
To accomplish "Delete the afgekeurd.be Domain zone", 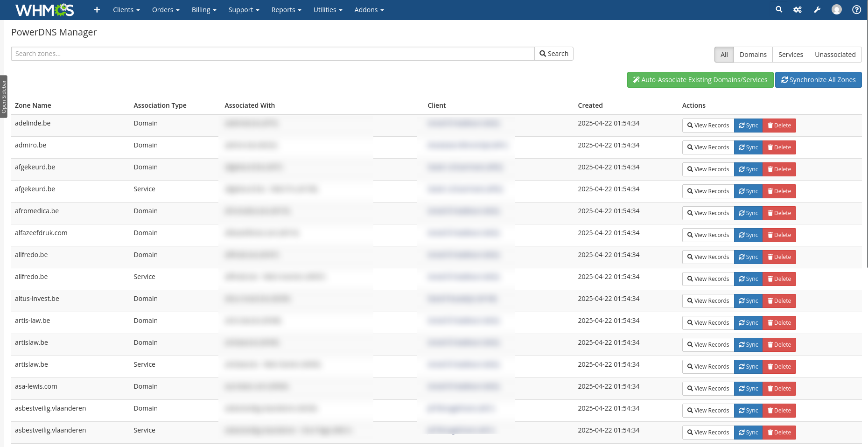I will 779,169.
